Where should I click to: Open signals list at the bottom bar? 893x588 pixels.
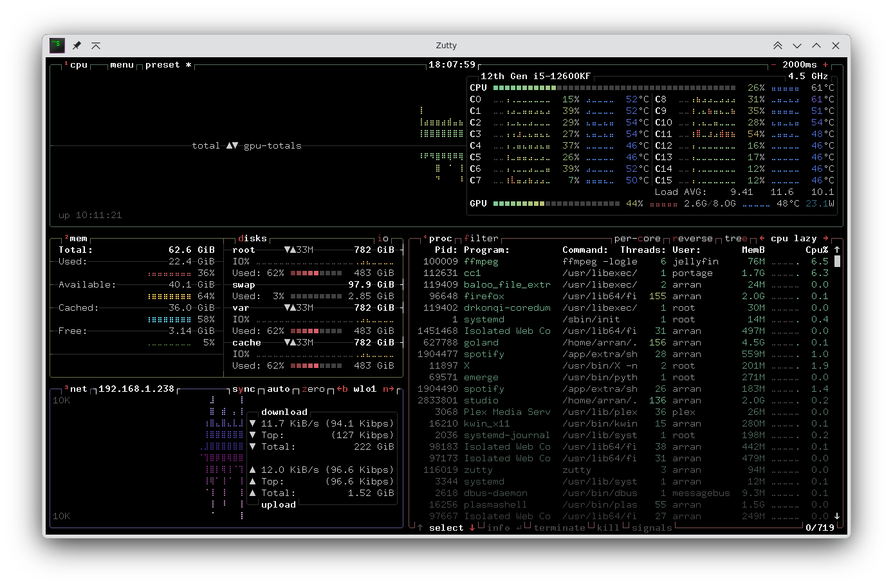click(652, 528)
